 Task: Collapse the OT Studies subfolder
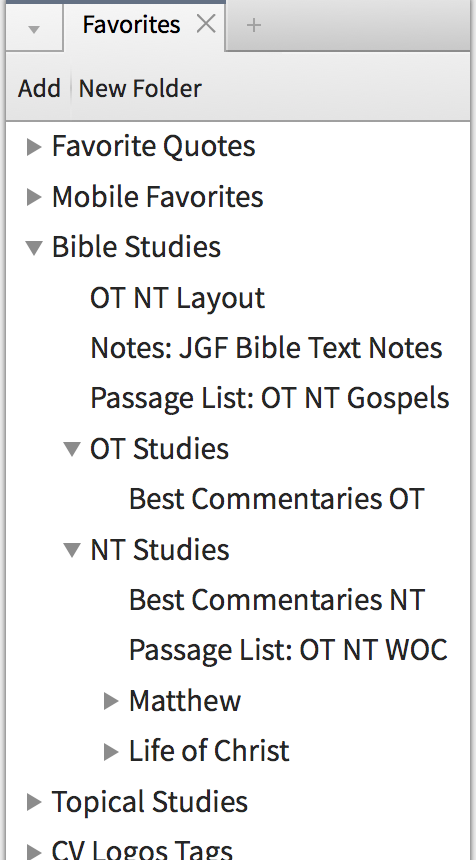72,449
